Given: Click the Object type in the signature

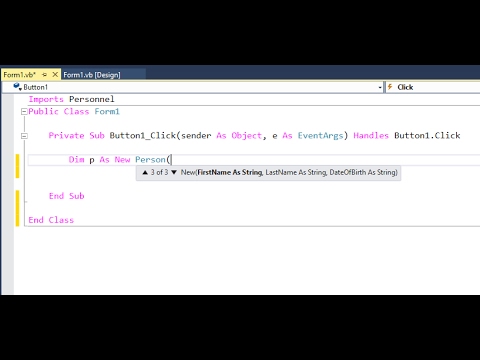Looking at the screenshot, I should pos(247,135).
